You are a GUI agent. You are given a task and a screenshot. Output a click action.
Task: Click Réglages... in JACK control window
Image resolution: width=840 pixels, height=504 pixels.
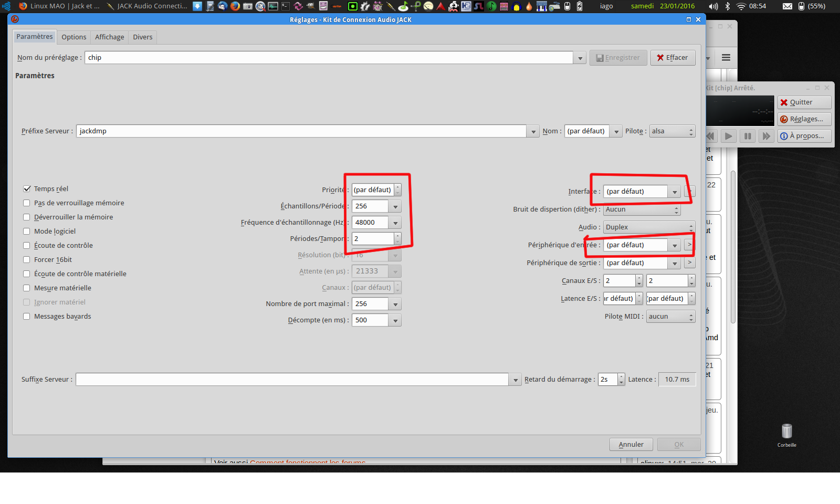tap(804, 119)
